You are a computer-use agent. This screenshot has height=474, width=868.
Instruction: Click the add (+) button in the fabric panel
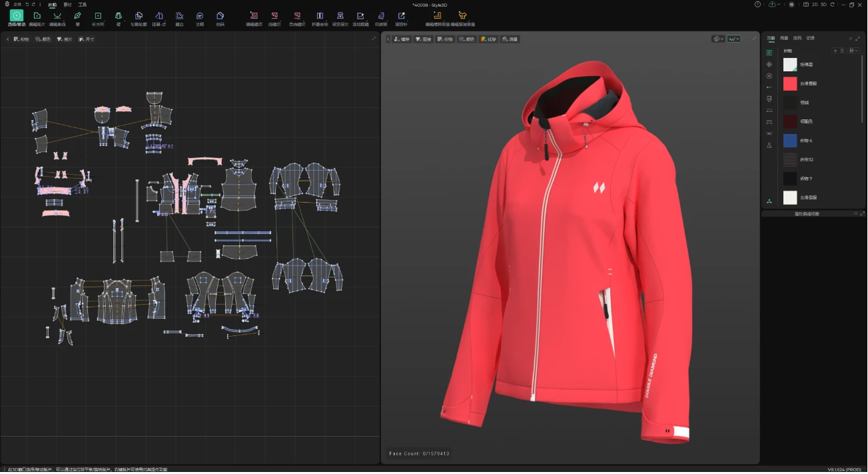click(835, 51)
